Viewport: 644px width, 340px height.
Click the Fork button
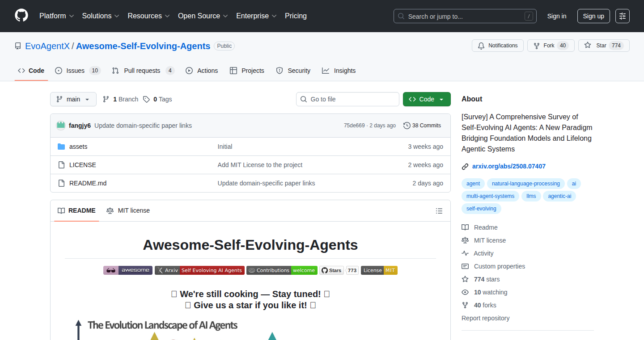pos(551,46)
